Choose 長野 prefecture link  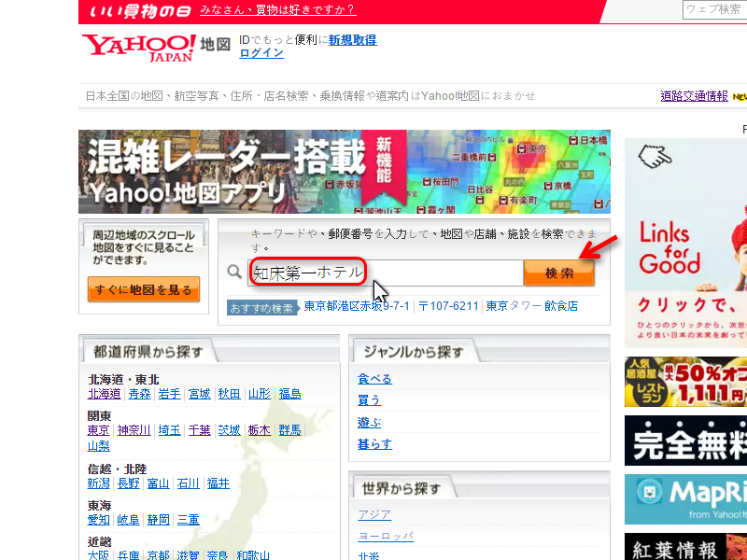point(129,483)
